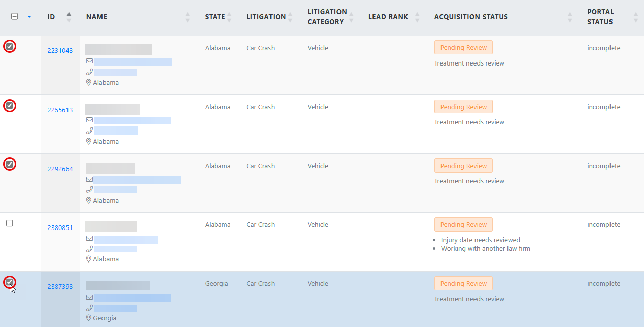Image resolution: width=644 pixels, height=327 pixels.
Task: Sort using the Name column arrows
Action: click(x=188, y=17)
